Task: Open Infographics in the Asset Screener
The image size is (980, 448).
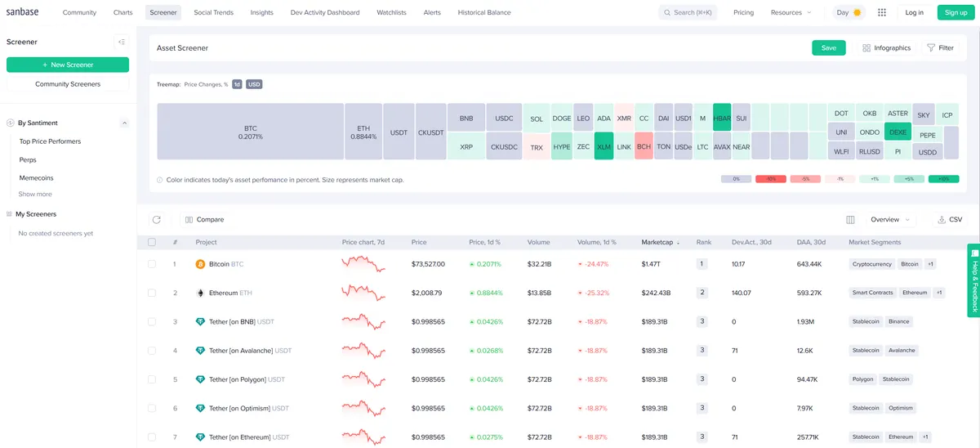Action: click(x=886, y=48)
